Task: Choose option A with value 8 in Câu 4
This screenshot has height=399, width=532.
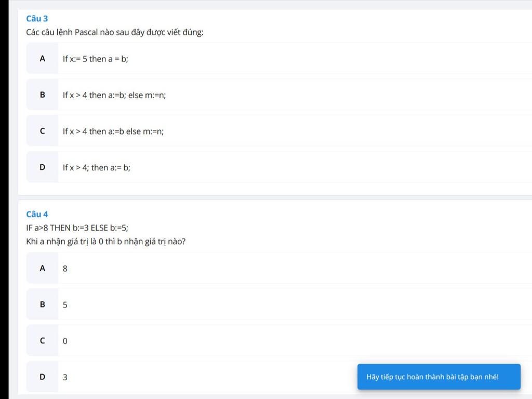Action: [279, 268]
